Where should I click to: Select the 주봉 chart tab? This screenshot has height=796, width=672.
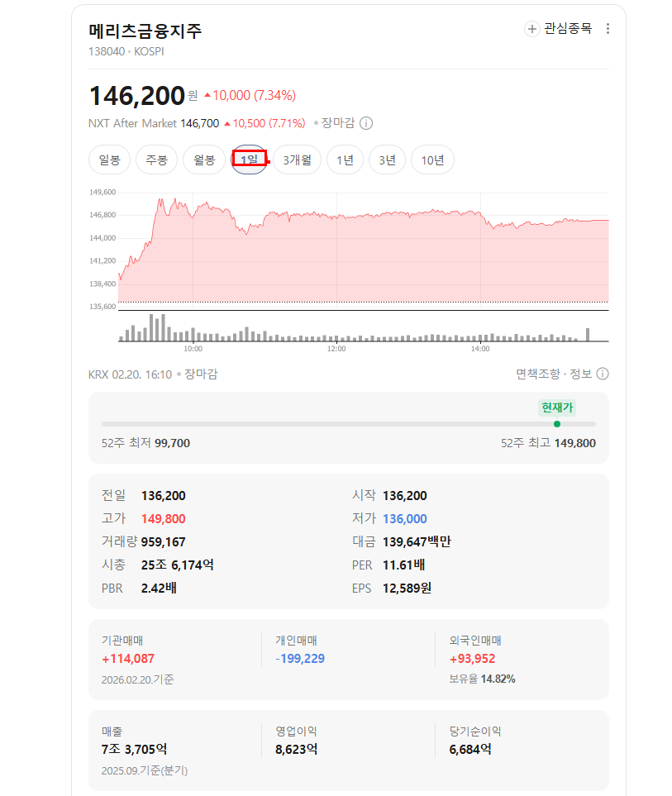point(156,160)
